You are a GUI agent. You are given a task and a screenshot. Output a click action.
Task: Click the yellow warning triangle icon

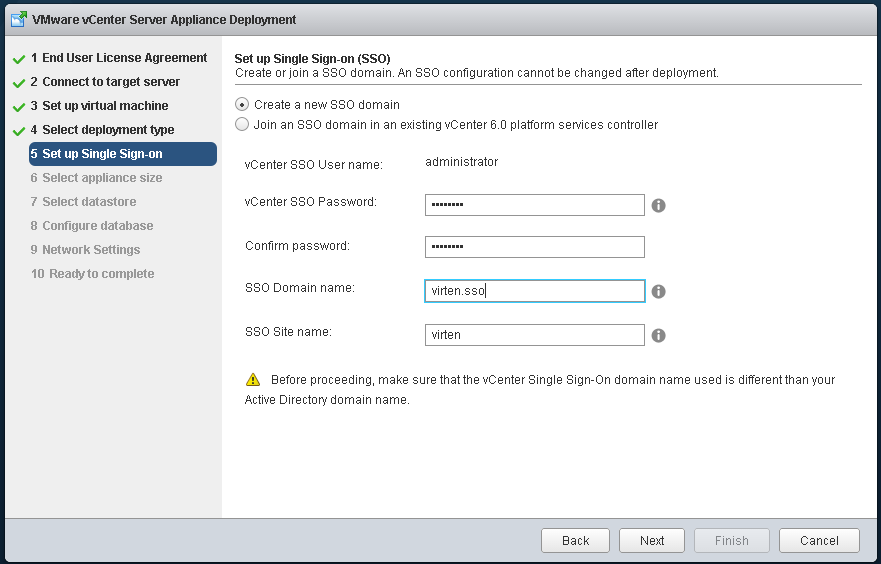[x=253, y=380]
